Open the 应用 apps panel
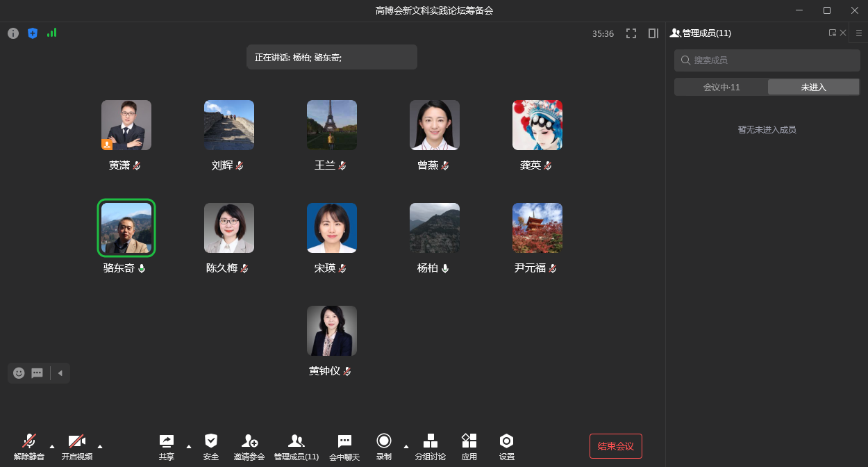Image resolution: width=868 pixels, height=467 pixels. point(469,447)
